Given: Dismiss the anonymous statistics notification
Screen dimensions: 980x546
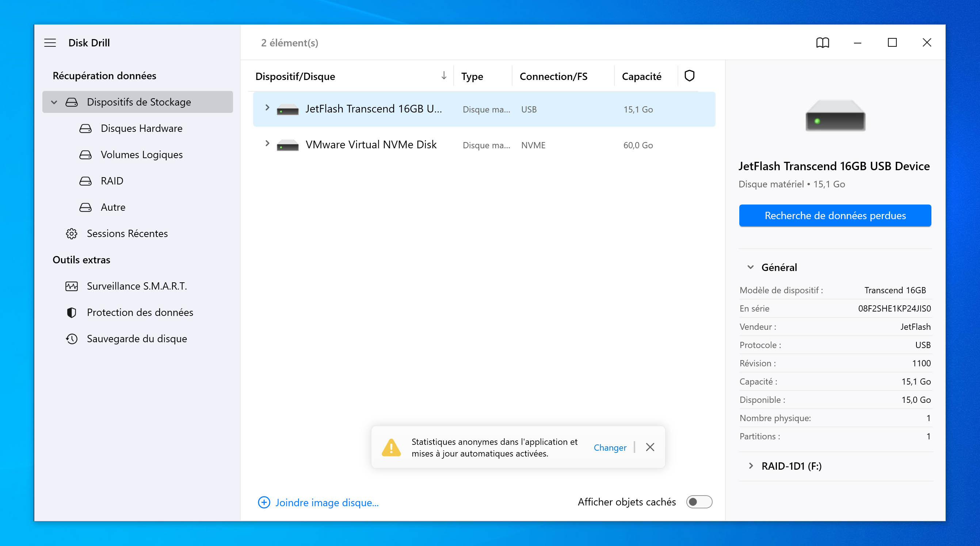Looking at the screenshot, I should pyautogui.click(x=650, y=447).
